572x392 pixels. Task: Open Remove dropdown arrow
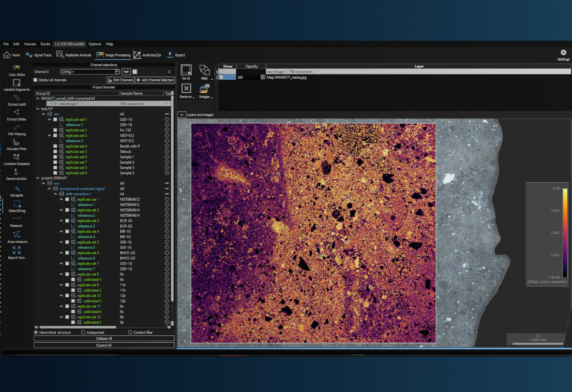[194, 98]
